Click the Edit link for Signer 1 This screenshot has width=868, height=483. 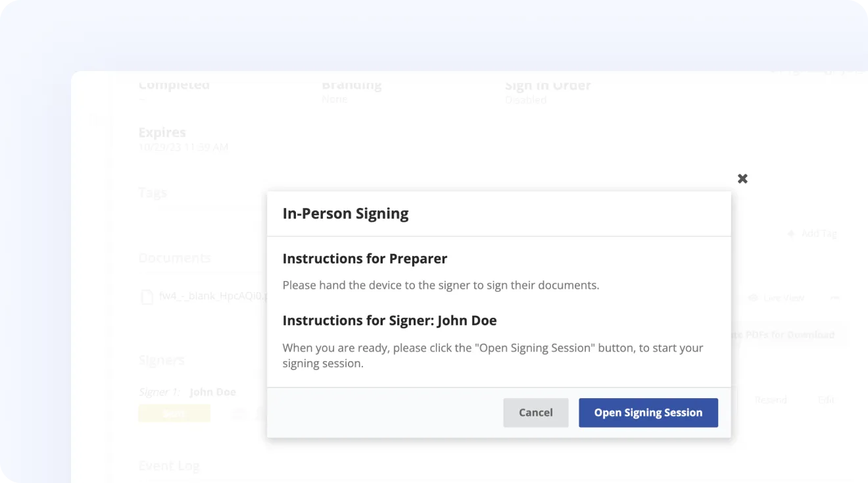(827, 399)
